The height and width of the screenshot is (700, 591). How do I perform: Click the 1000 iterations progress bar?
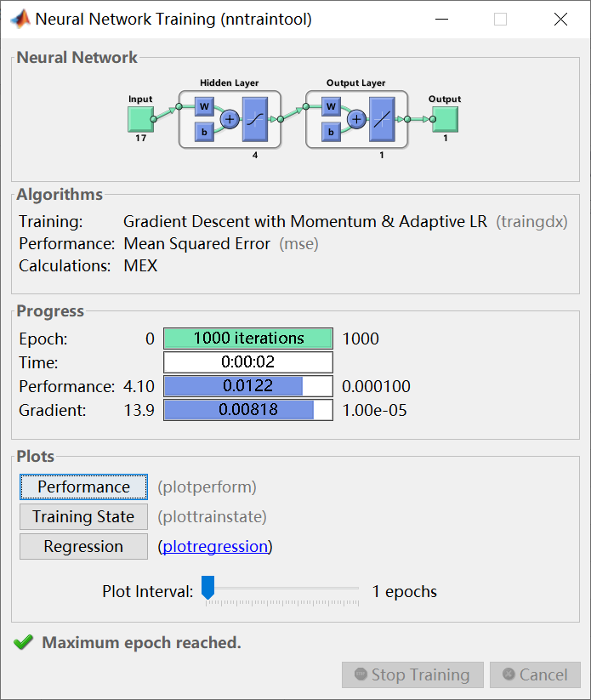[x=247, y=339]
